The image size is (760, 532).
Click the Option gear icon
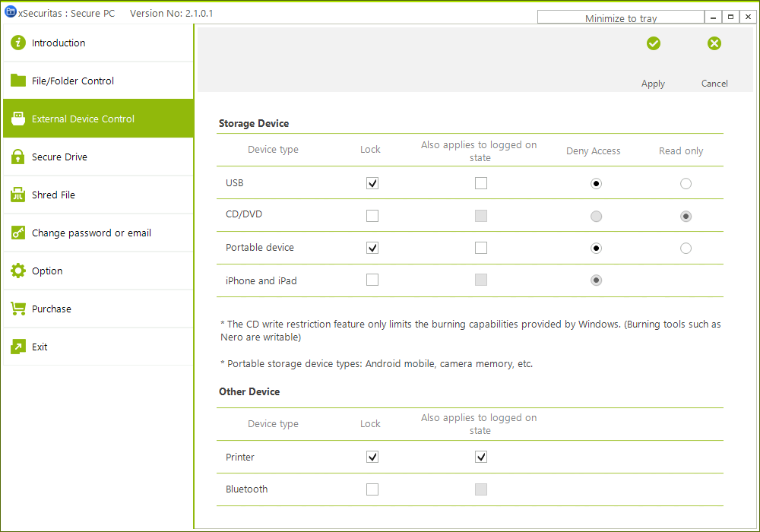[18, 271]
